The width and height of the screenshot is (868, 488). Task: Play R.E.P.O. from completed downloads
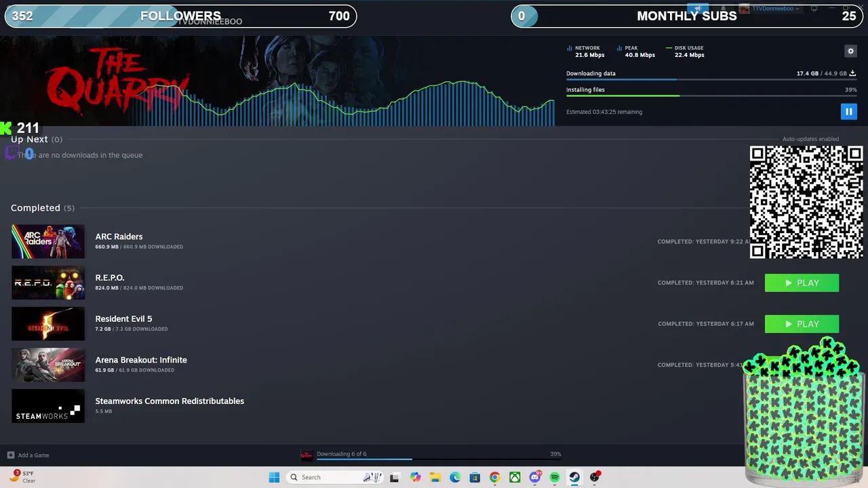tap(802, 283)
